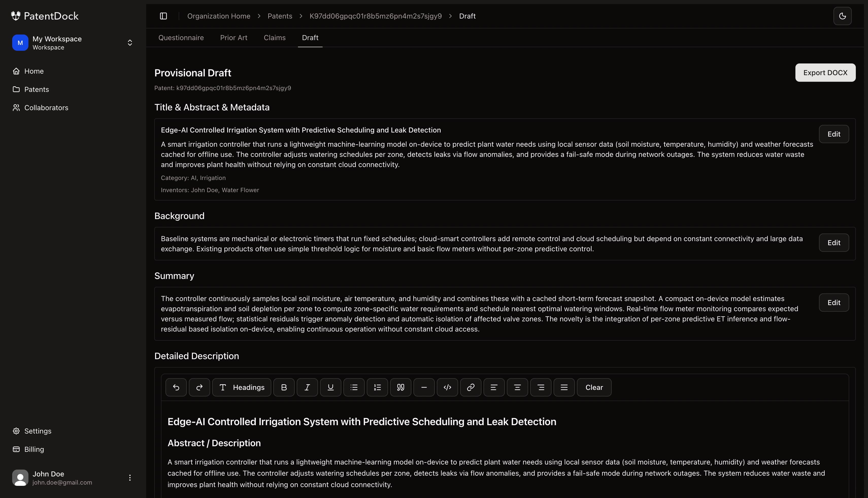Insert a numbered list
868x498 pixels.
pos(377,387)
